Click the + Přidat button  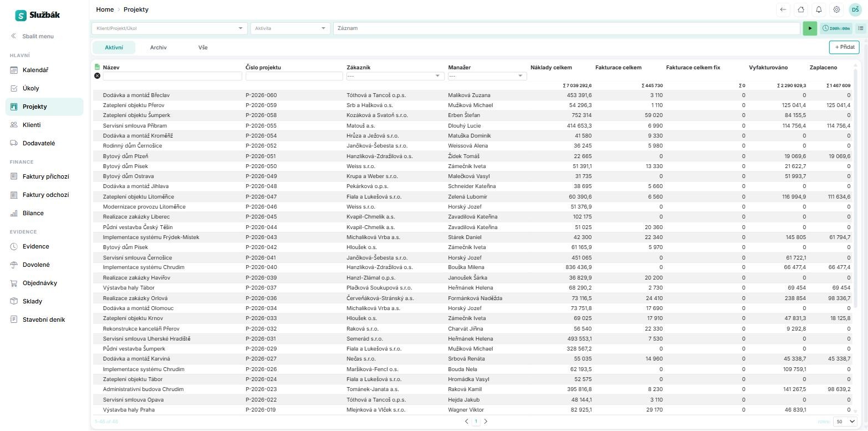pos(844,47)
